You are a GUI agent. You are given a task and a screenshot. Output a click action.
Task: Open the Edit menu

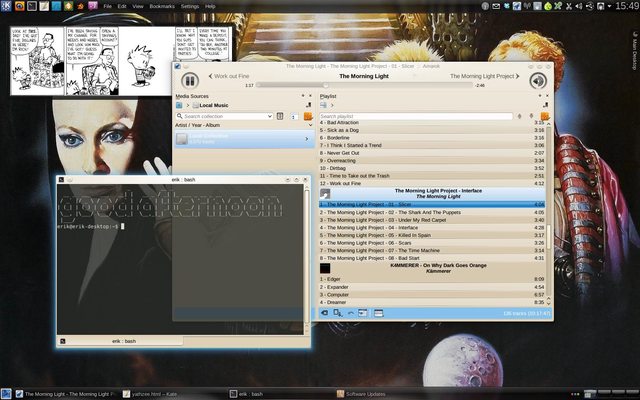click(x=122, y=6)
